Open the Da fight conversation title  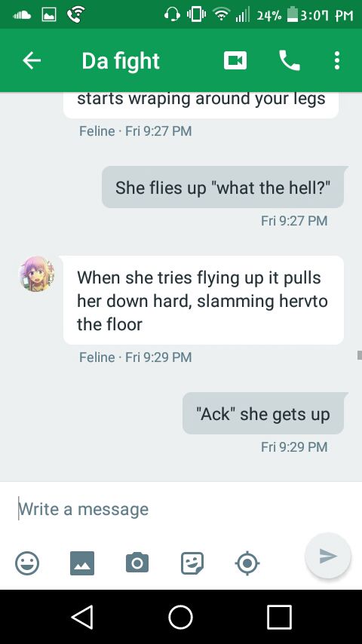click(121, 61)
